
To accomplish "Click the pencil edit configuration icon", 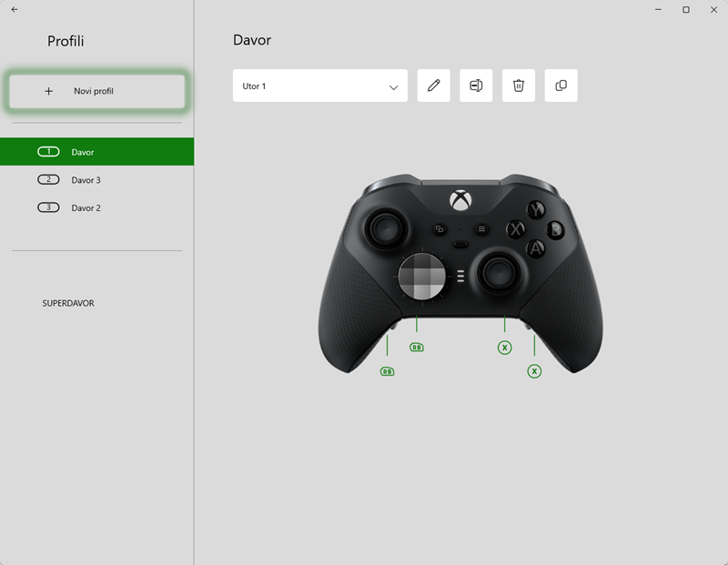I will (x=434, y=86).
